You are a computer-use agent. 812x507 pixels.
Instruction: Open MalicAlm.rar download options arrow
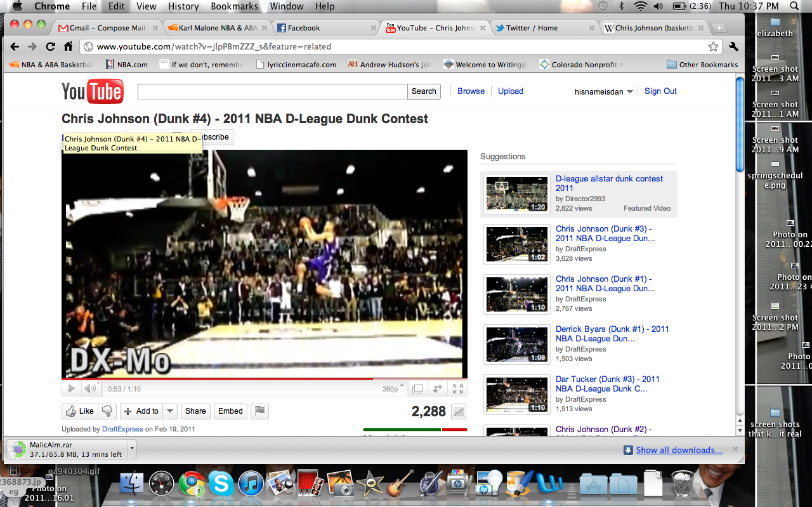(x=132, y=449)
